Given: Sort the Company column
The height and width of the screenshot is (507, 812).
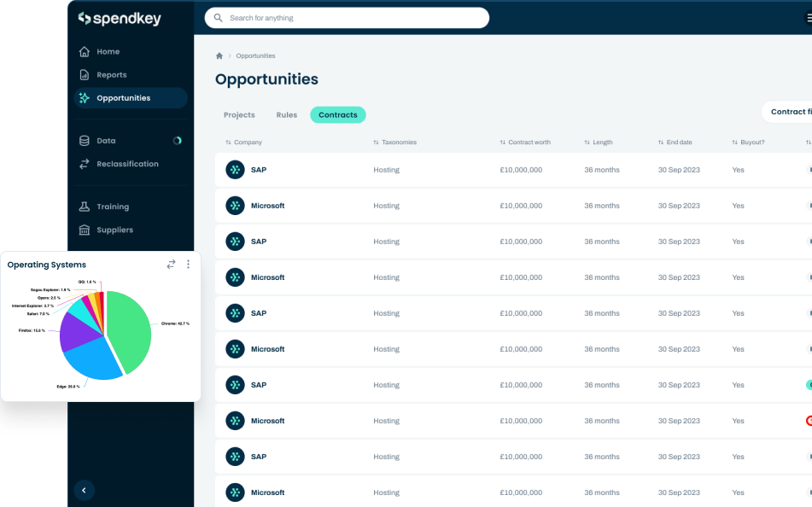Looking at the screenshot, I should [x=243, y=143].
